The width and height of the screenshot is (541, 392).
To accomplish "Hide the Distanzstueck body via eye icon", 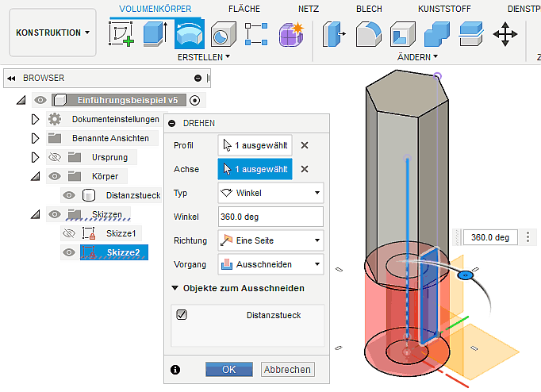I will pyautogui.click(x=69, y=195).
